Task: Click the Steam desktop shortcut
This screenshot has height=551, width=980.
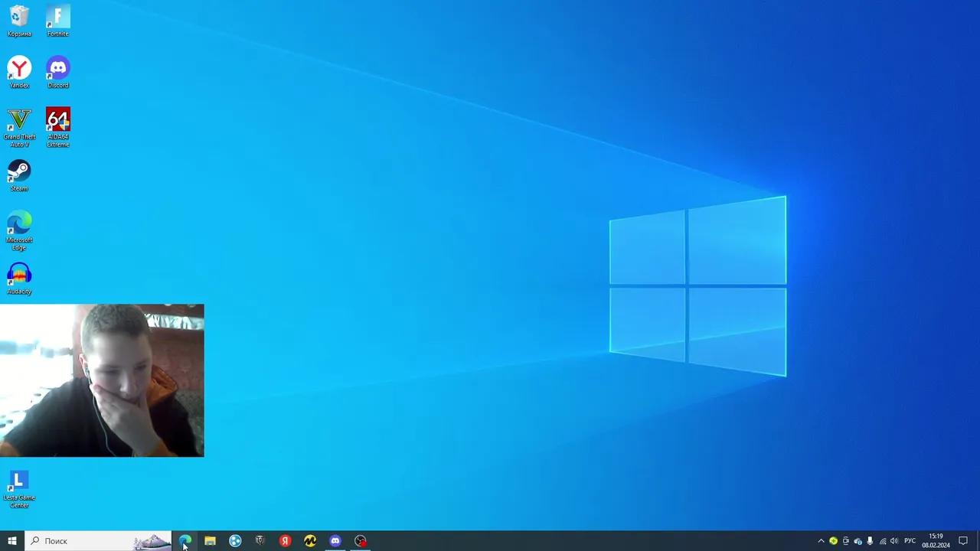Action: click(19, 174)
